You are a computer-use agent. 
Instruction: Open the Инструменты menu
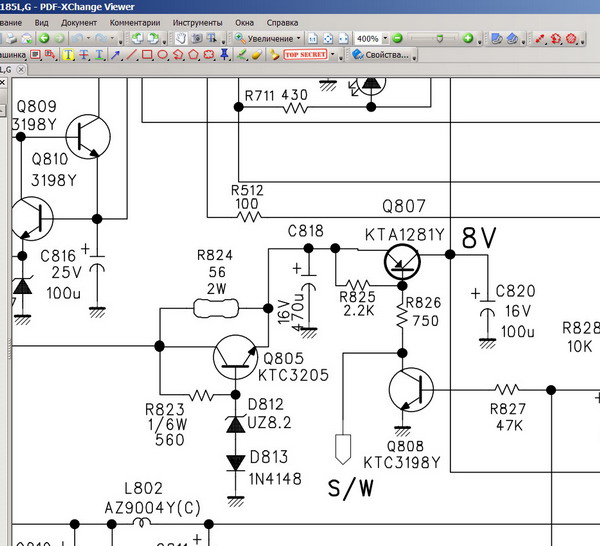[x=197, y=21]
